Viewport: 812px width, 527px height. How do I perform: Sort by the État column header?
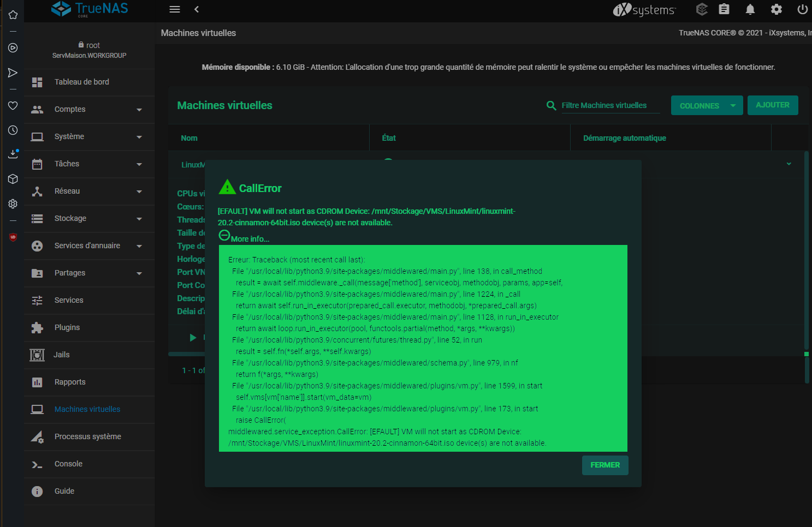point(389,138)
